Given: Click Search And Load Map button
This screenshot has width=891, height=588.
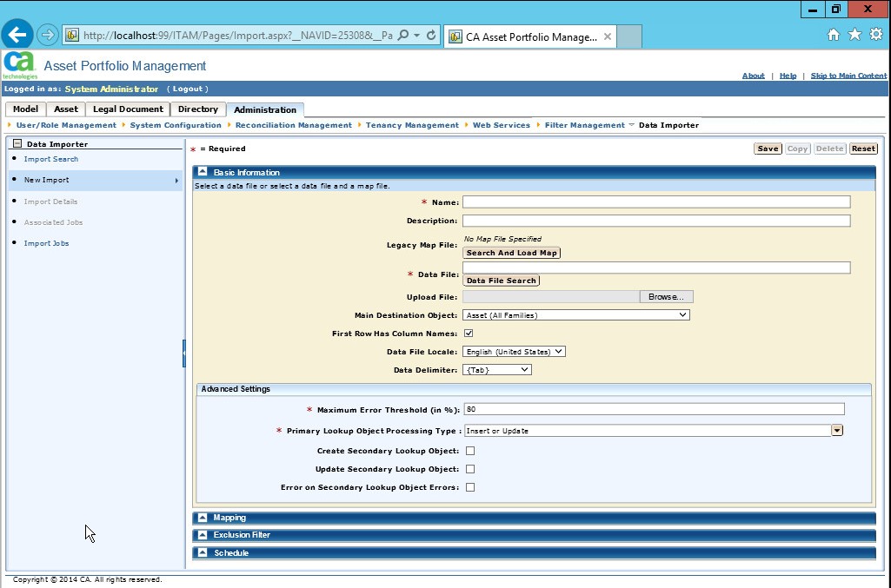Looking at the screenshot, I should pos(511,253).
